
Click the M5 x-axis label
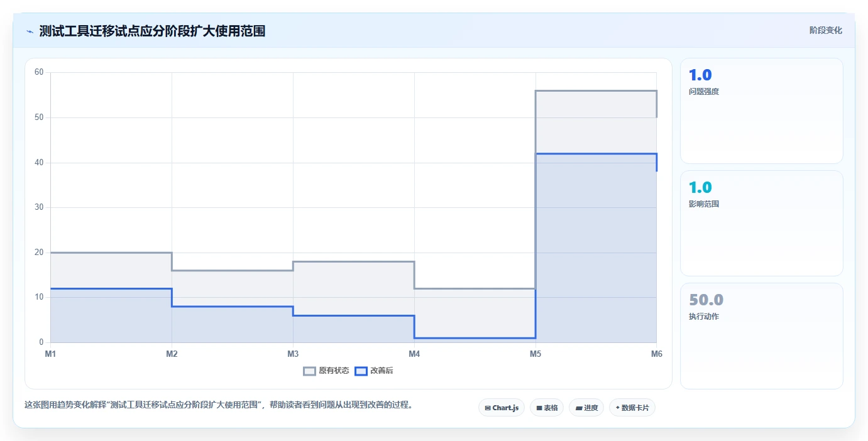[536, 354]
